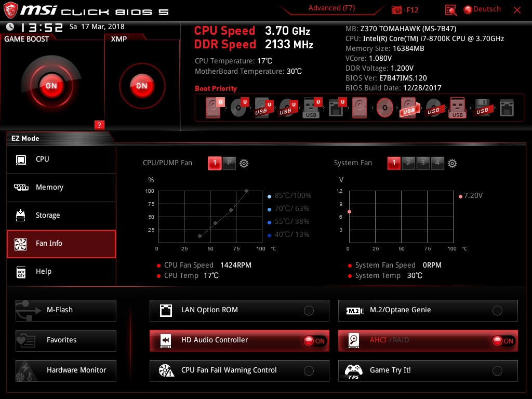Viewport: 532px width, 399px height.
Task: Toggle AHCI / RAID mode switch
Action: pyautogui.click(x=503, y=341)
